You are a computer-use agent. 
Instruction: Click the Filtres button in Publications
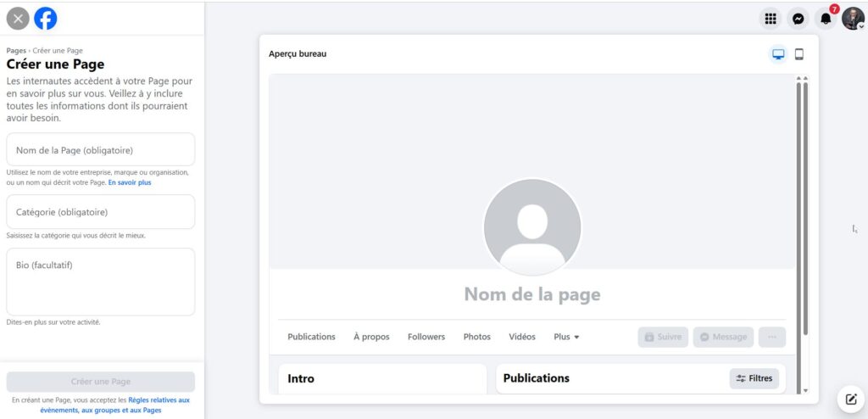pyautogui.click(x=754, y=378)
